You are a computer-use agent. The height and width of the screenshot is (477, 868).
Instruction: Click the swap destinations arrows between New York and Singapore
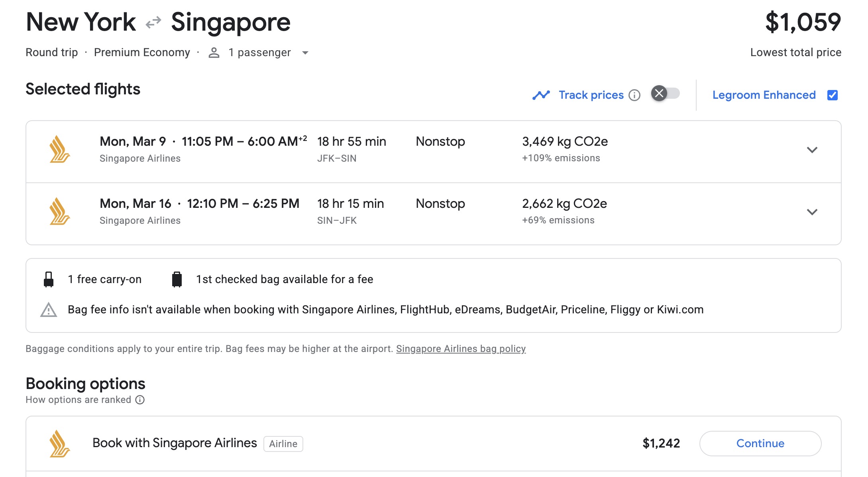pyautogui.click(x=153, y=23)
